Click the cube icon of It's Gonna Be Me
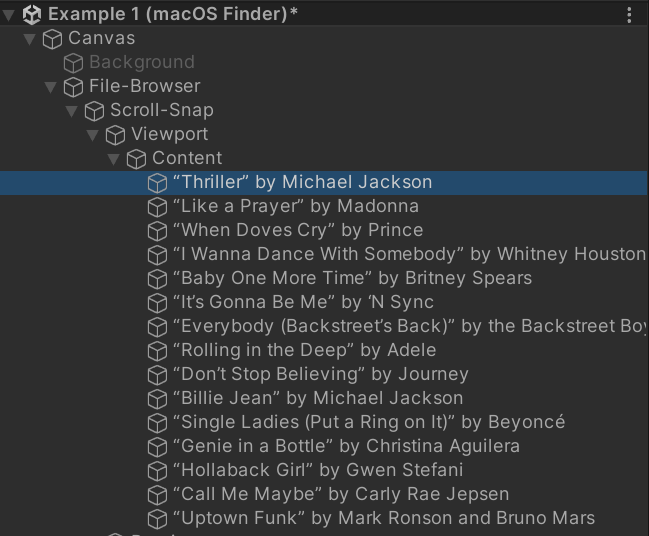The height and width of the screenshot is (536, 649). pyautogui.click(x=157, y=303)
